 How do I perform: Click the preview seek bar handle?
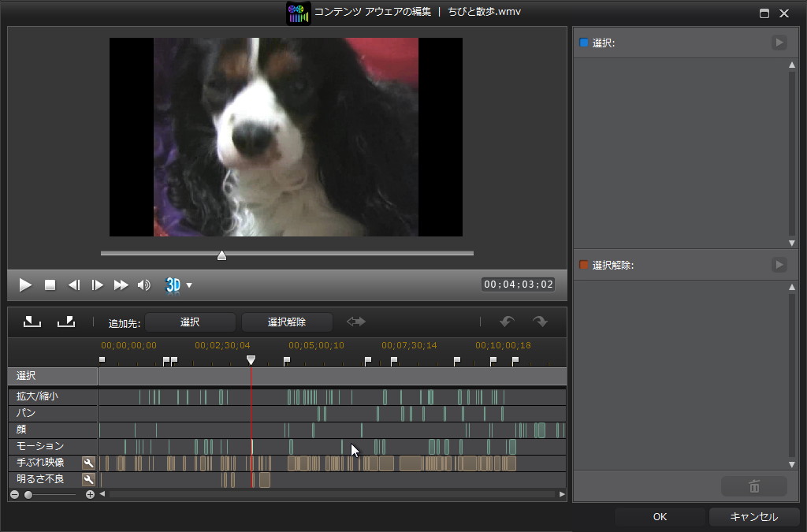pyautogui.click(x=221, y=255)
